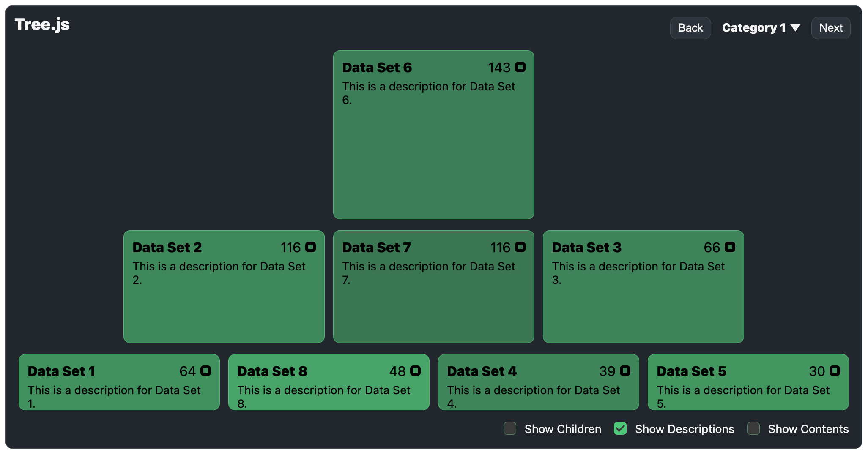Click the square icon on Data Set 4
868x455 pixels.
click(x=625, y=371)
